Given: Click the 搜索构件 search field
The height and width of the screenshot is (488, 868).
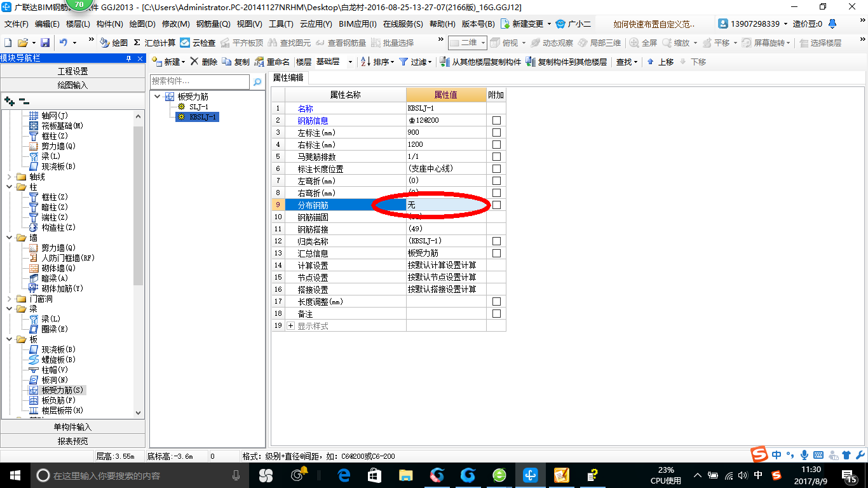Looking at the screenshot, I should tap(200, 81).
